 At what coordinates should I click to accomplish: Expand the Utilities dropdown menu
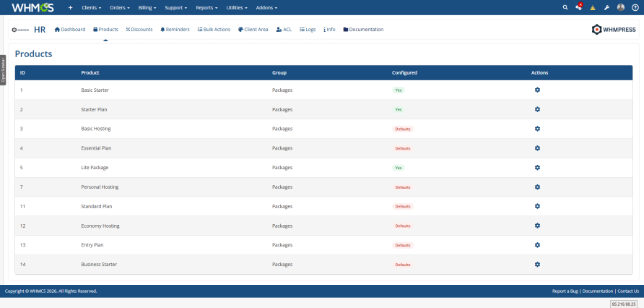coord(237,7)
